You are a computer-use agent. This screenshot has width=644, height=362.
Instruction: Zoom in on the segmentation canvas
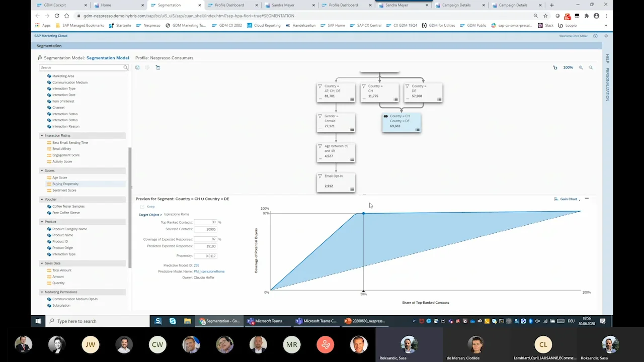581,67
